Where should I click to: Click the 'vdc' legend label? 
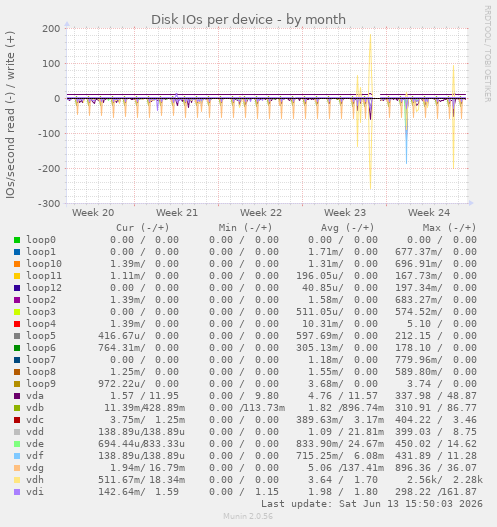[35, 420]
